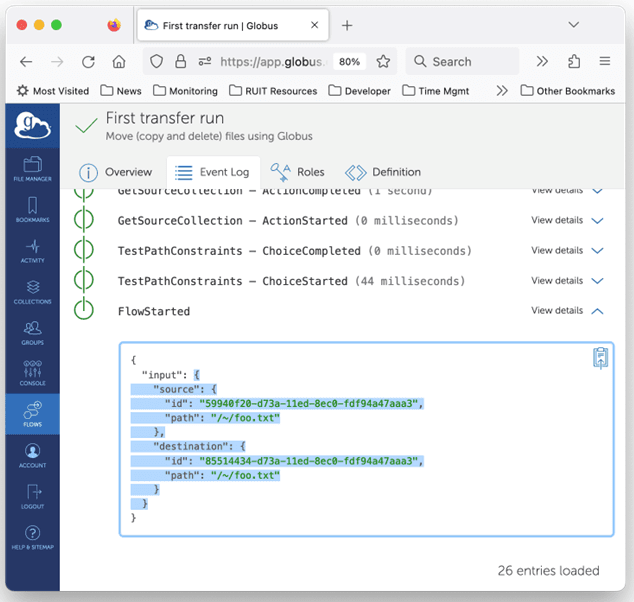Reset the 80% zoom level
This screenshot has height=602, width=634.
[349, 61]
